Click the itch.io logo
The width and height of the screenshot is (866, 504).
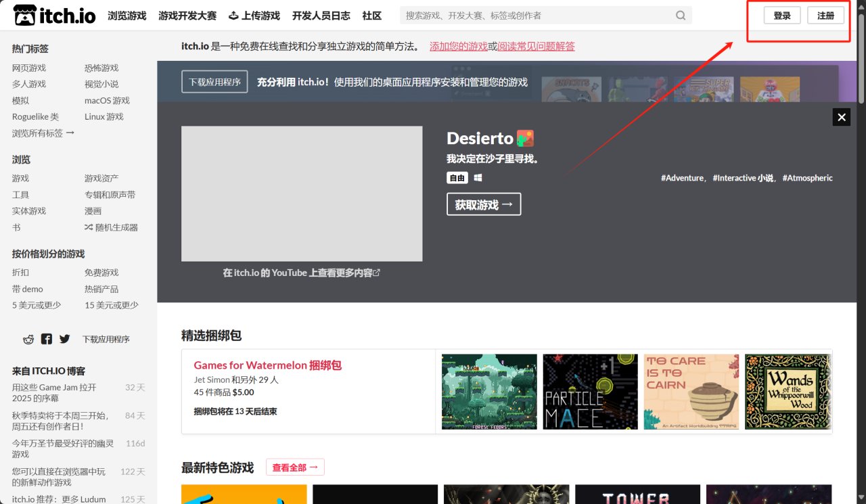click(x=55, y=16)
